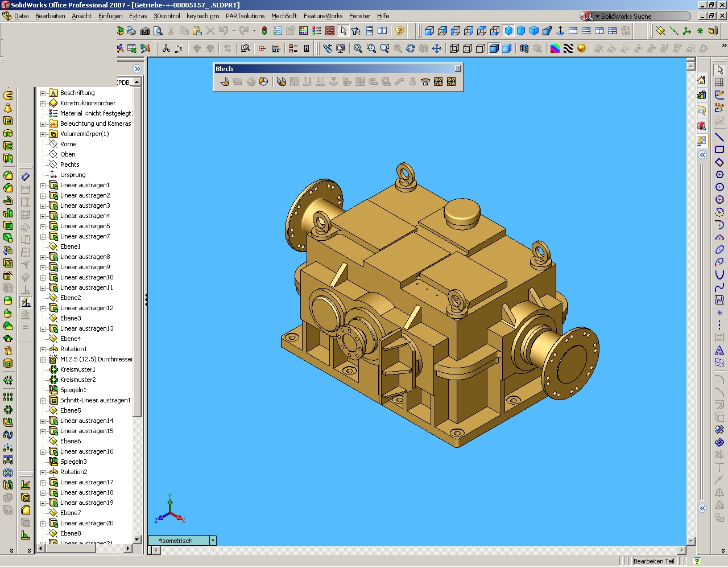Toggle the wireframe display mode
Viewport: 728px width, 568px height.
(454, 49)
